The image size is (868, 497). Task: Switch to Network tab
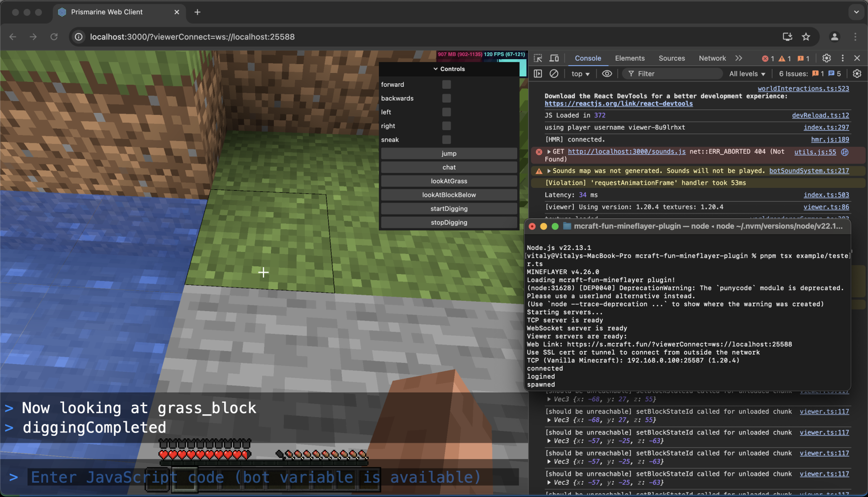click(712, 58)
